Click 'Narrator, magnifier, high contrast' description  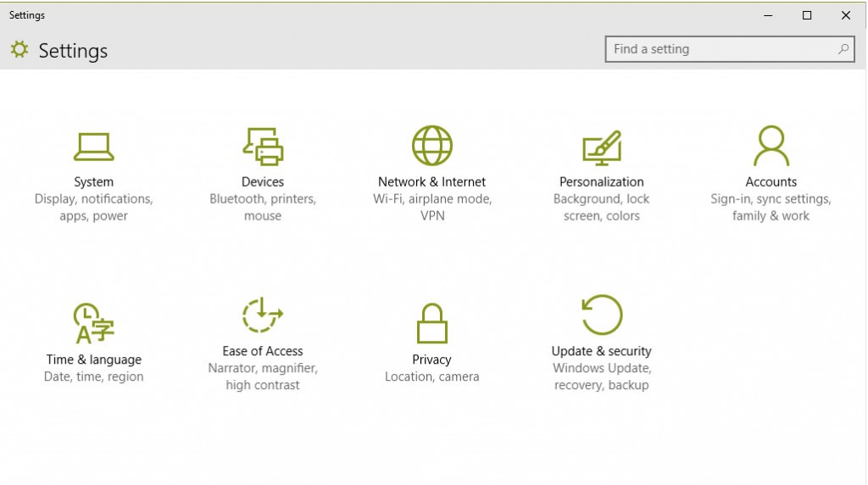pos(263,376)
